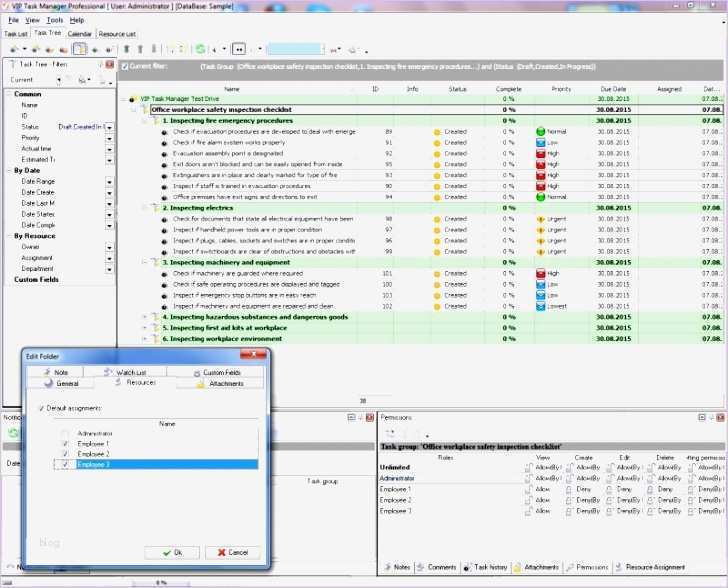Switch to the Calendar tab
This screenshot has width=728, height=588.
point(79,34)
